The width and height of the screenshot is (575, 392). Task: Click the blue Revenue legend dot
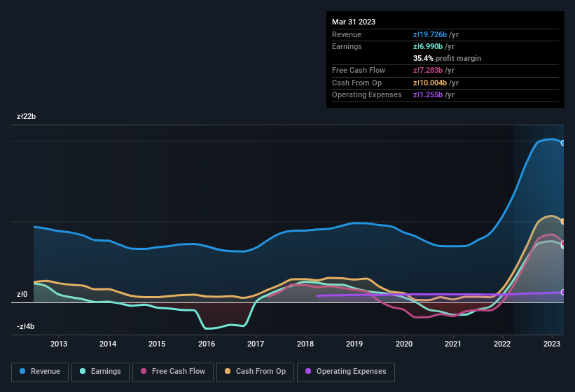[23, 372]
